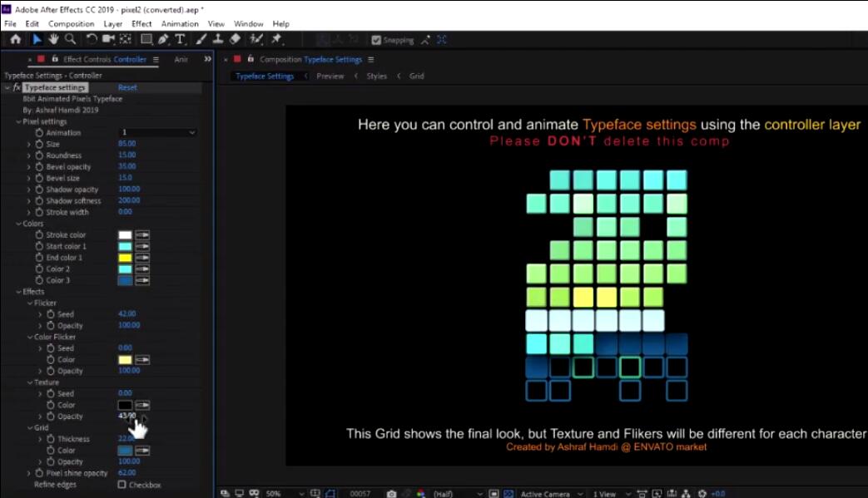Toggle the fx switch for Typeface settings
Image resolution: width=868 pixels, height=498 pixels.
point(17,87)
